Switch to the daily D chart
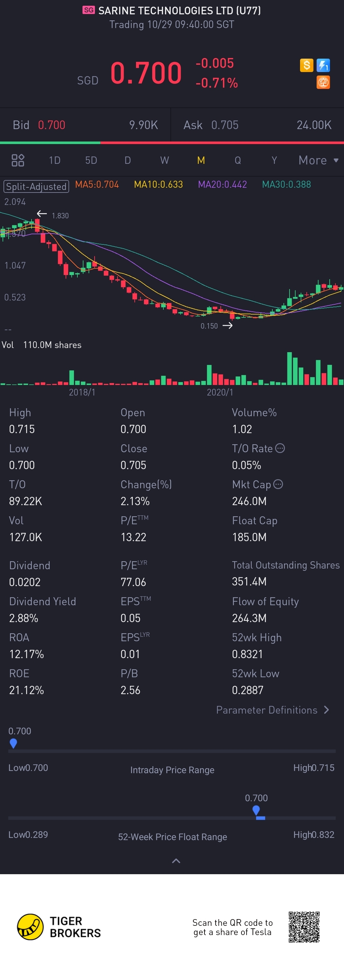 coord(128,160)
